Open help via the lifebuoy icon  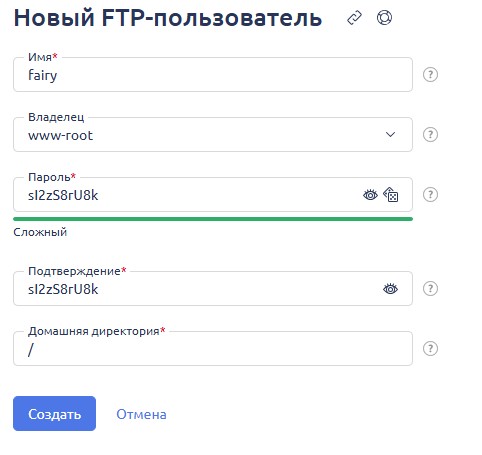click(x=384, y=18)
